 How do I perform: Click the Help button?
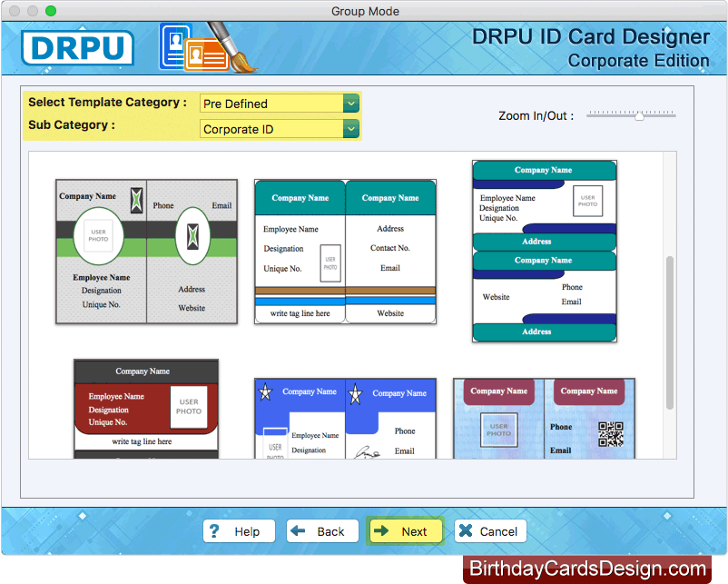coord(239,531)
